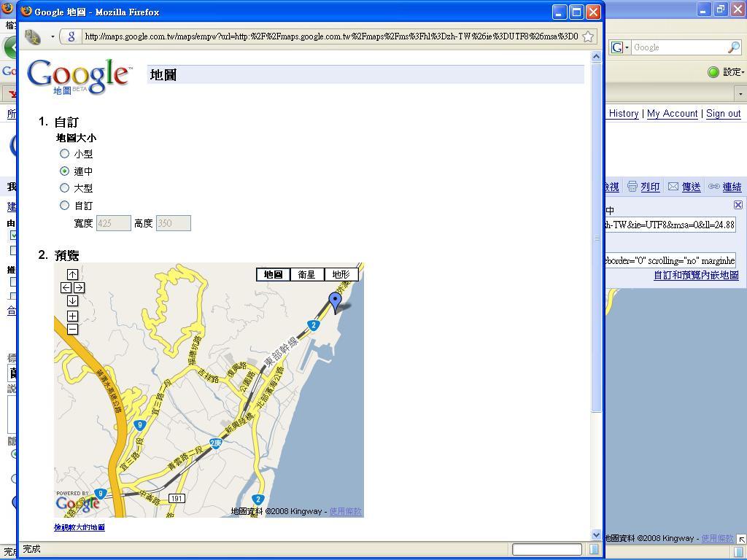747x560 pixels.
Task: Open the 設定 settings dropdown in background toolbar
Action: tap(733, 72)
